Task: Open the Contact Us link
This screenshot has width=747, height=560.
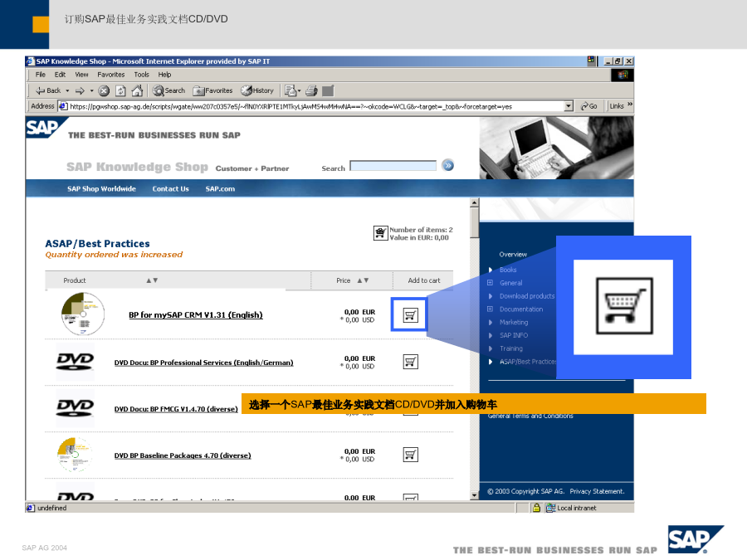Action: (170, 189)
